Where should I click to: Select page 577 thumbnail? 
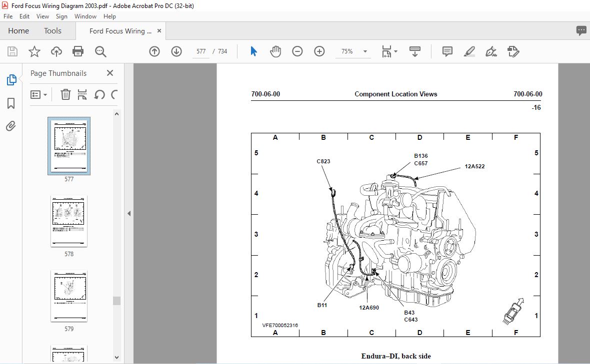pyautogui.click(x=69, y=146)
